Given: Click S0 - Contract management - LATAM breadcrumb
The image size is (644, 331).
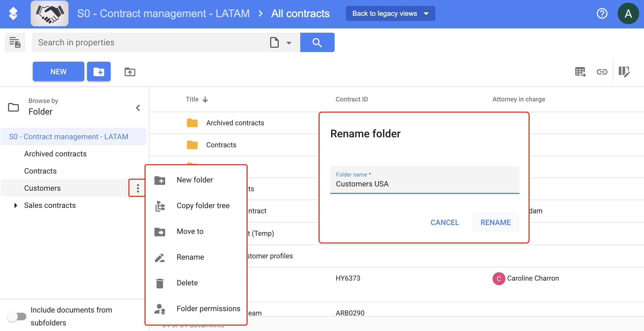Looking at the screenshot, I should (163, 13).
